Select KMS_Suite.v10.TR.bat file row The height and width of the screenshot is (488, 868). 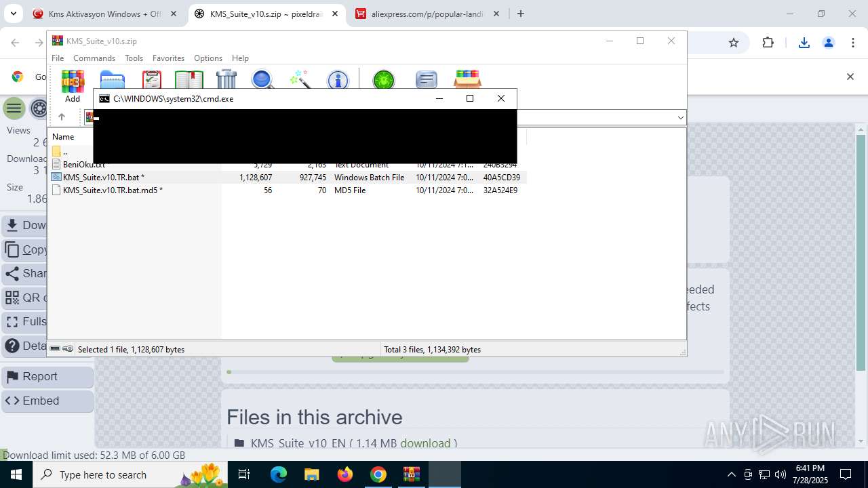click(288, 177)
